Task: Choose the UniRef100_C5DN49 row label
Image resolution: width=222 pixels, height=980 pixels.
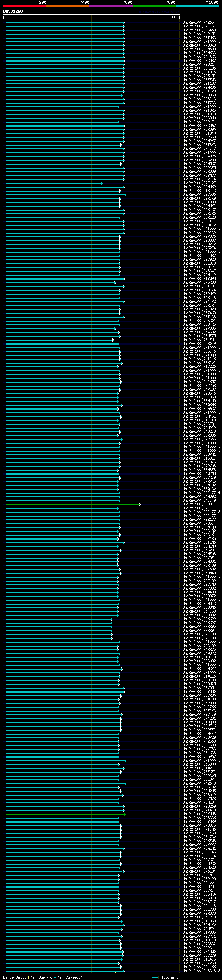Action: point(199,573)
